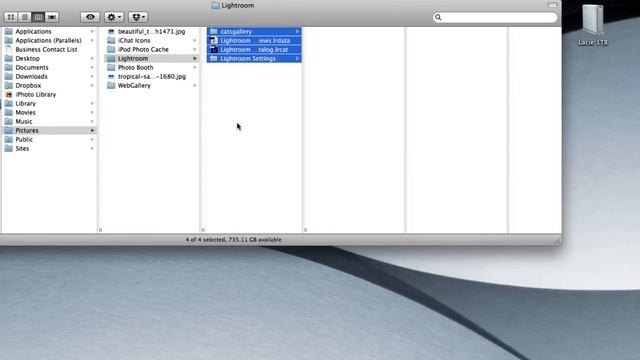Select the Pictures folder
Viewport: 640px width, 360px height.
pyautogui.click(x=49, y=130)
